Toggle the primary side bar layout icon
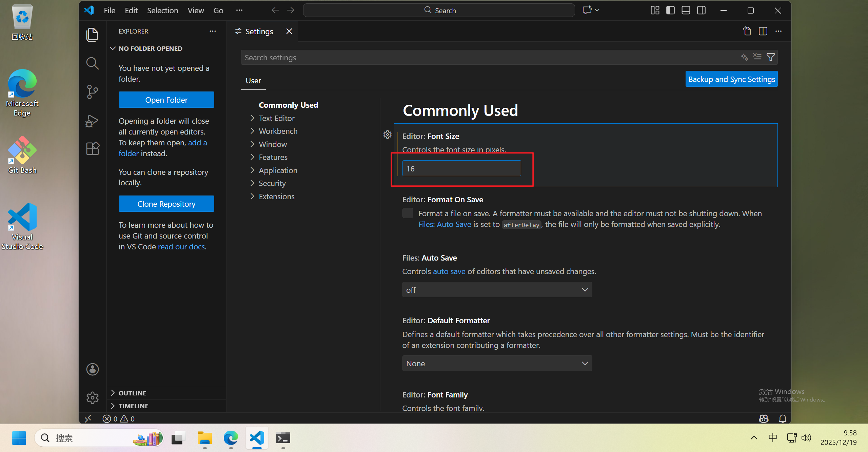The height and width of the screenshot is (452, 868). pyautogui.click(x=670, y=11)
